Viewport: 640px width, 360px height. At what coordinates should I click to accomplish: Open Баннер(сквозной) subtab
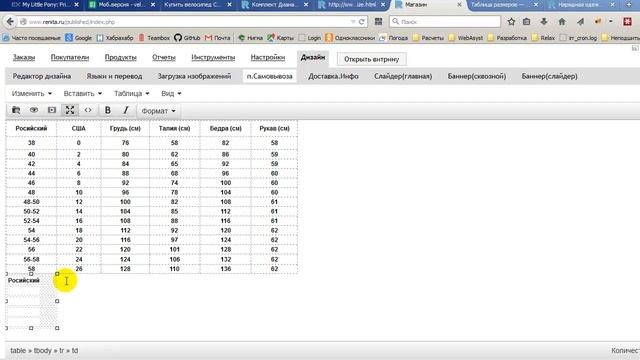coord(477,76)
